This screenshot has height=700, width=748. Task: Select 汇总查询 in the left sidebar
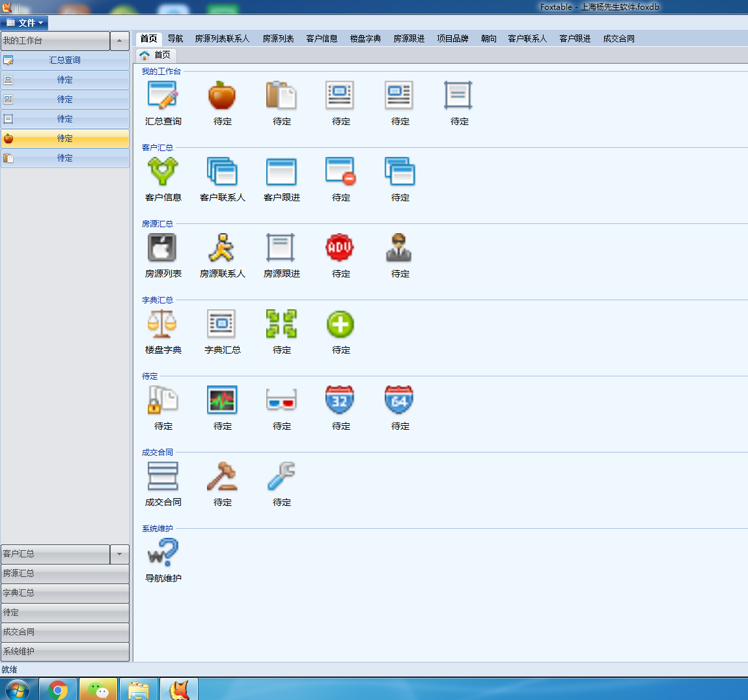[64, 60]
